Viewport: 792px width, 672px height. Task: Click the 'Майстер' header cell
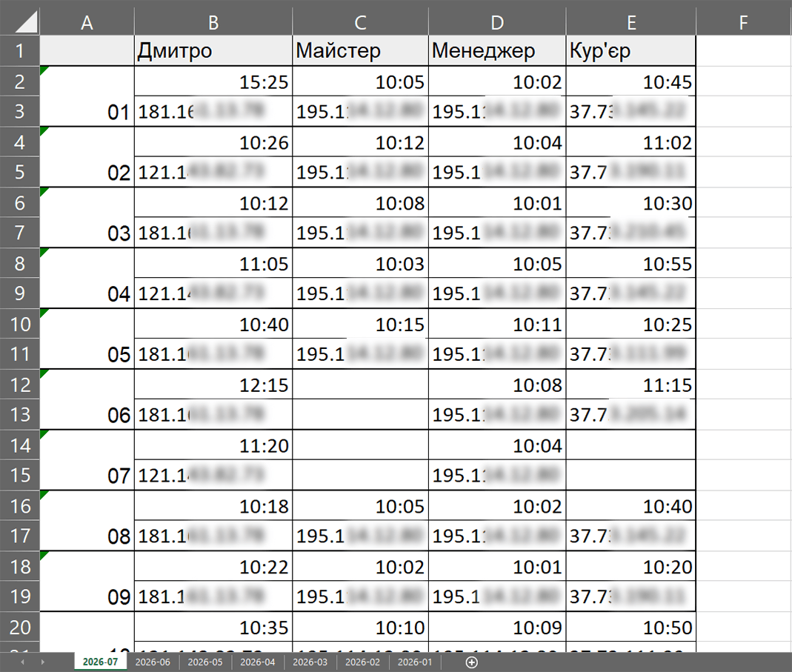click(360, 50)
